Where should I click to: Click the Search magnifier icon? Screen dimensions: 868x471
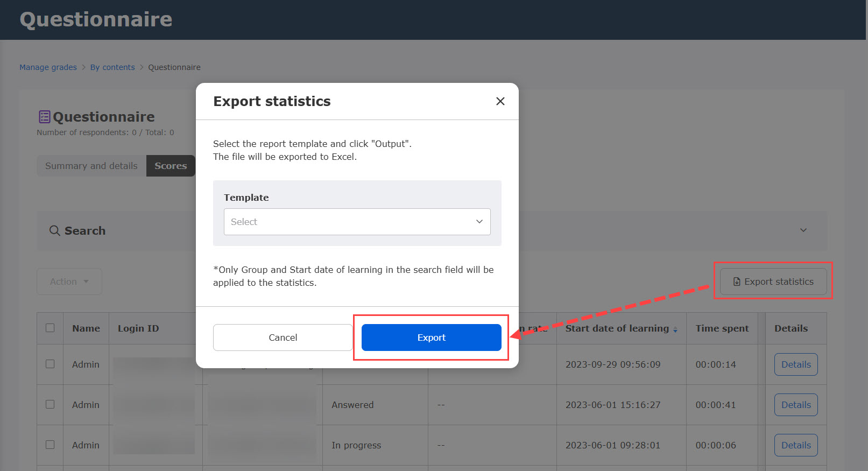coord(54,230)
